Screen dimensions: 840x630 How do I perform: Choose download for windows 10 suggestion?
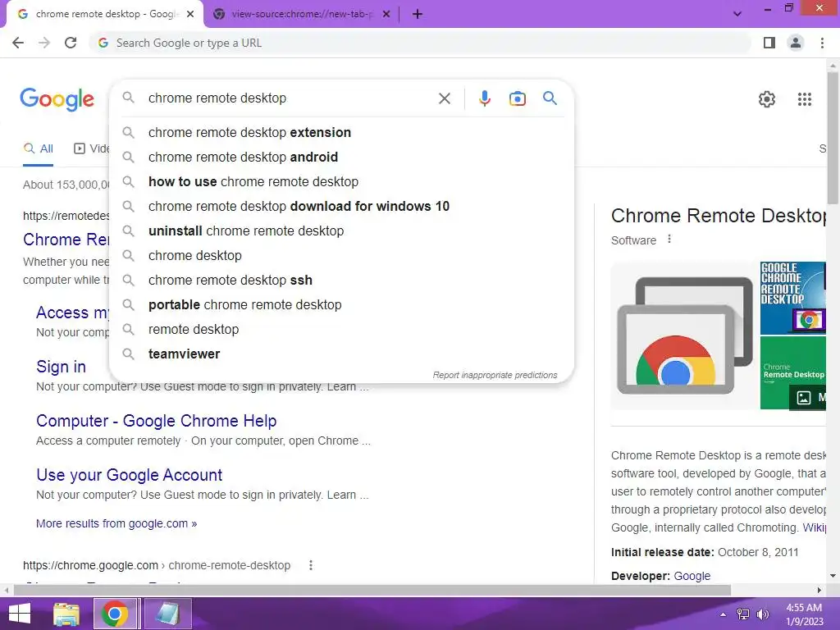tap(341, 206)
